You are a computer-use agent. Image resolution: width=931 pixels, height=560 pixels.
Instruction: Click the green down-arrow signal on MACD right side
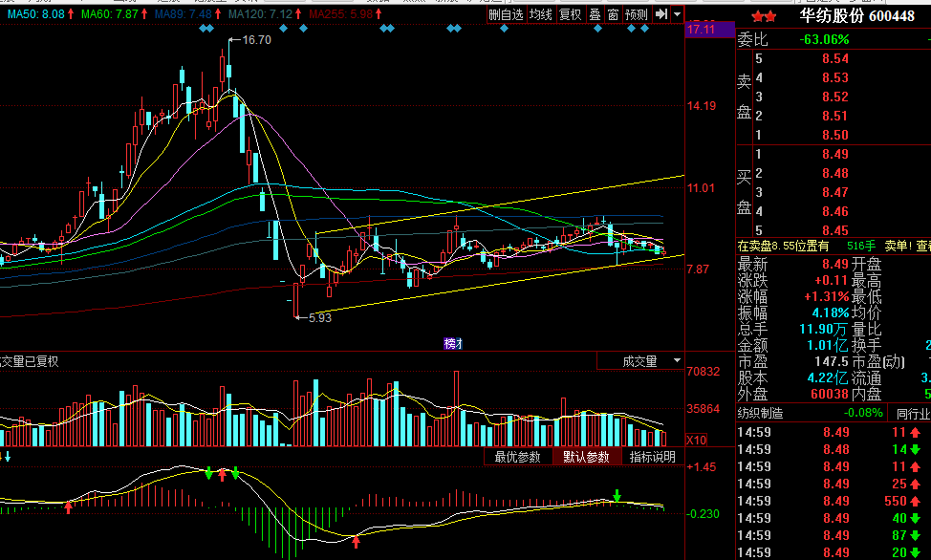pos(617,495)
